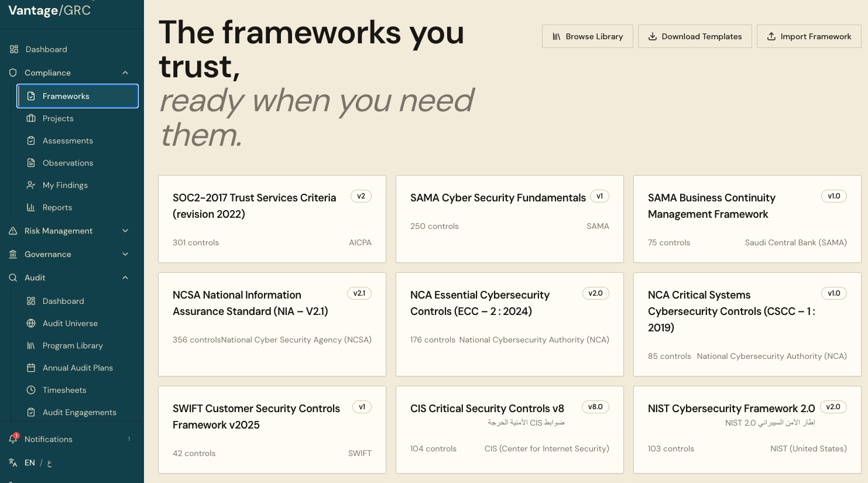Click 'Saudi Central Bank (SAMA)' label
Viewport: 868px width, 483px height.
(796, 242)
